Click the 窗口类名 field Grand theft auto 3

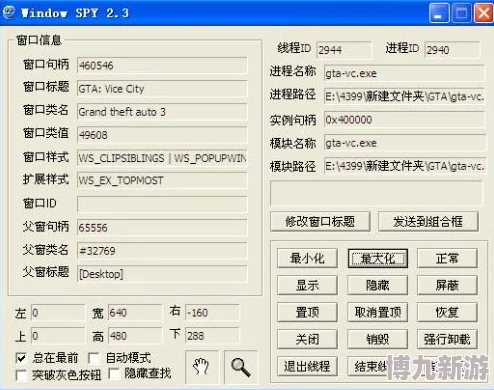[162, 112]
